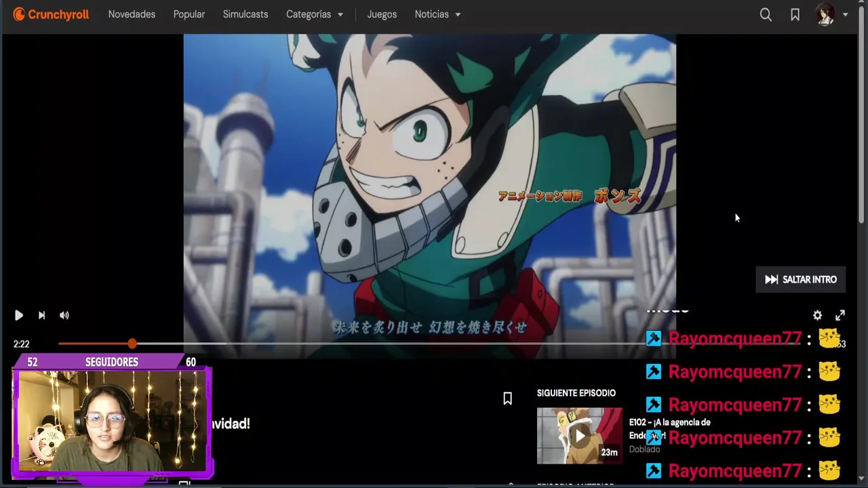The image size is (868, 488).
Task: Open the watchlist bookmark in header
Action: tap(795, 14)
